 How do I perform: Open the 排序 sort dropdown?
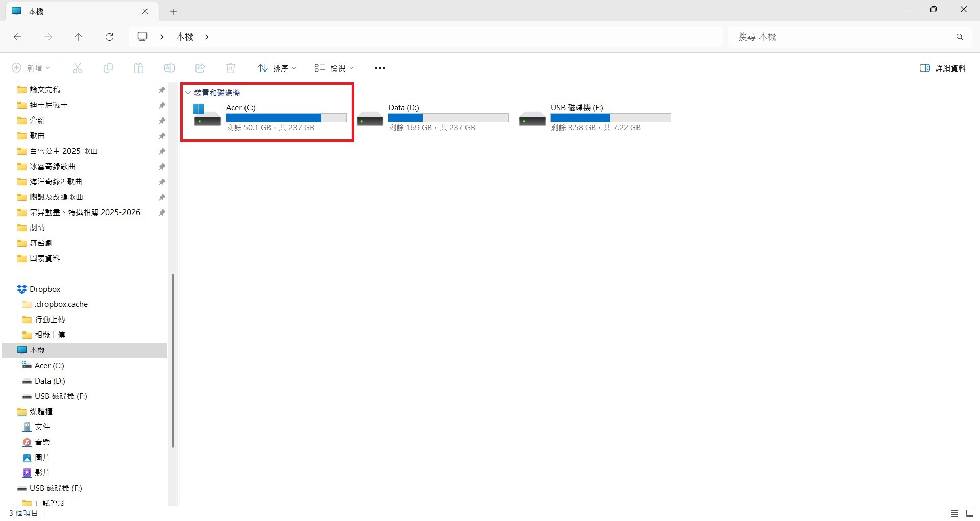[x=277, y=68]
